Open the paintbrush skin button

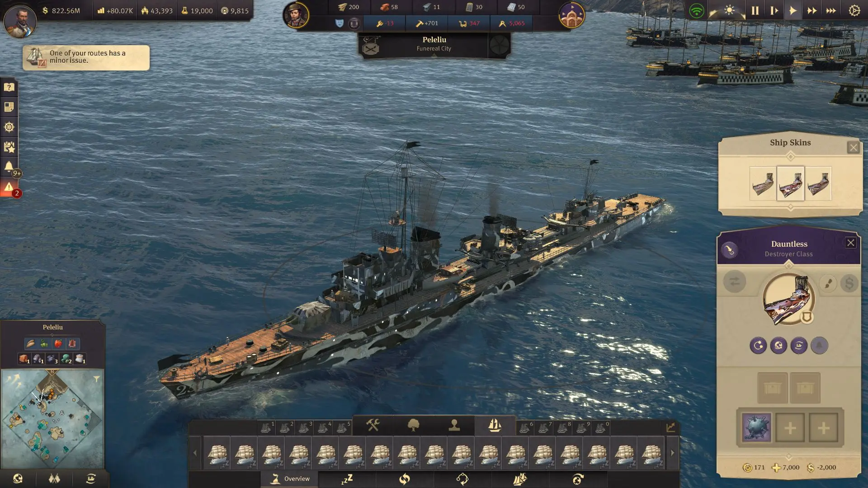(x=828, y=283)
